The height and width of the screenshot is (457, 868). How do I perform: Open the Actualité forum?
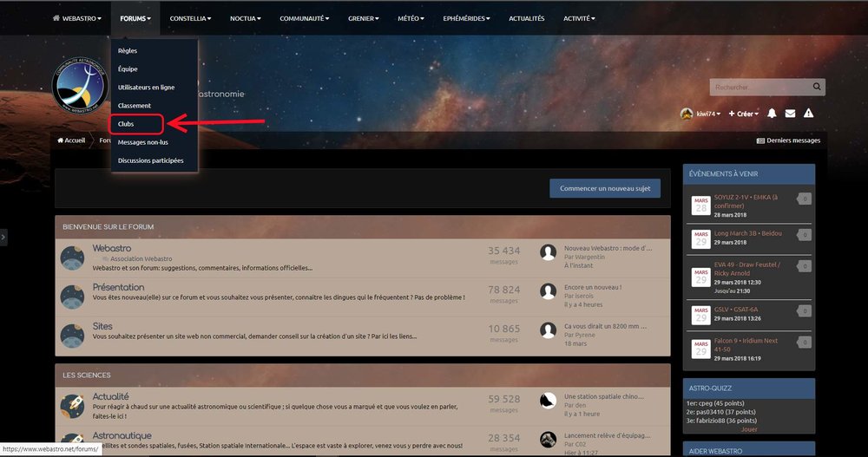coord(111,396)
